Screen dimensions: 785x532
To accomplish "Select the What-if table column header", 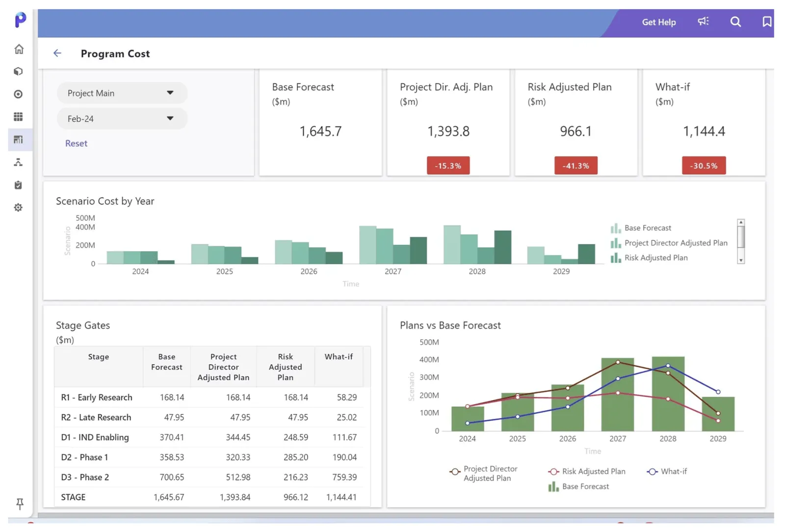I will click(339, 367).
